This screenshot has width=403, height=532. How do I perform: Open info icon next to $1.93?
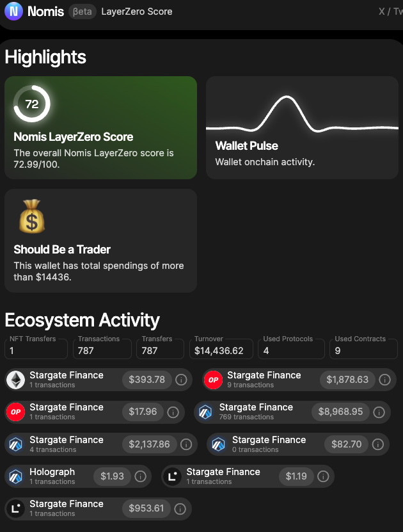140,476
